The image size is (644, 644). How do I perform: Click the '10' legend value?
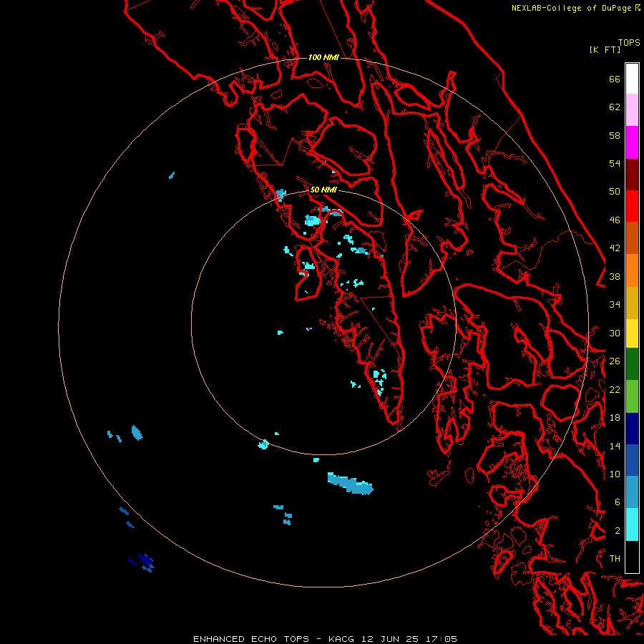click(x=615, y=474)
